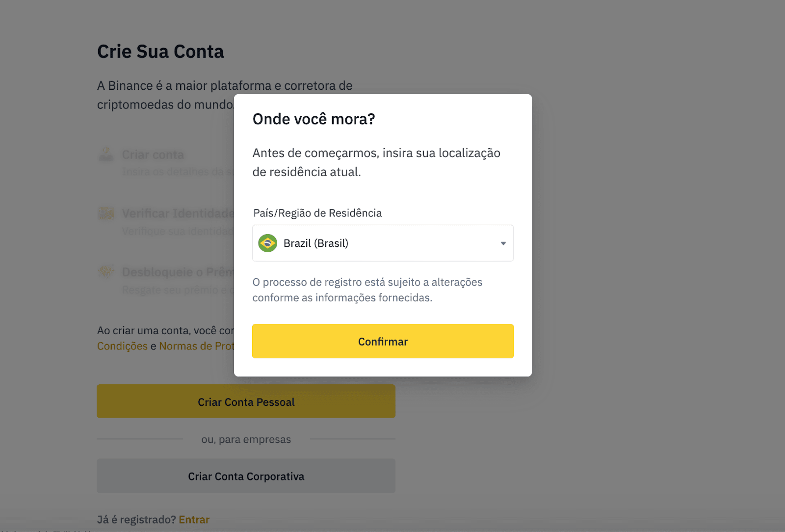Open the País/Região de Residência selector
This screenshot has height=532, width=785.
pos(383,243)
